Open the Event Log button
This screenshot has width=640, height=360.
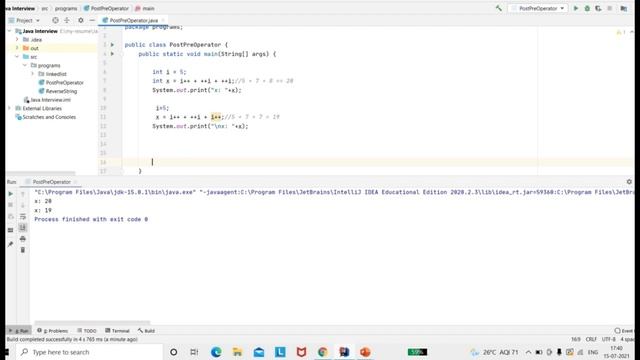tap(624, 331)
